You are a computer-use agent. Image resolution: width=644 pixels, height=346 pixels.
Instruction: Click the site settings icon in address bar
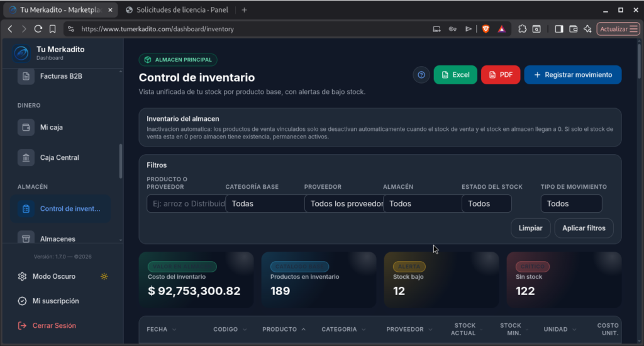71,29
